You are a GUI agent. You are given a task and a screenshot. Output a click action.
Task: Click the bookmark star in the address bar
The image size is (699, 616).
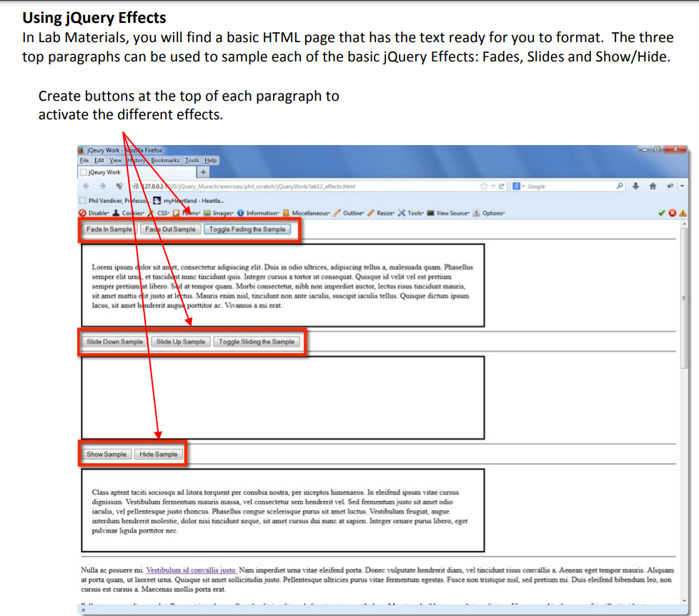[x=483, y=187]
